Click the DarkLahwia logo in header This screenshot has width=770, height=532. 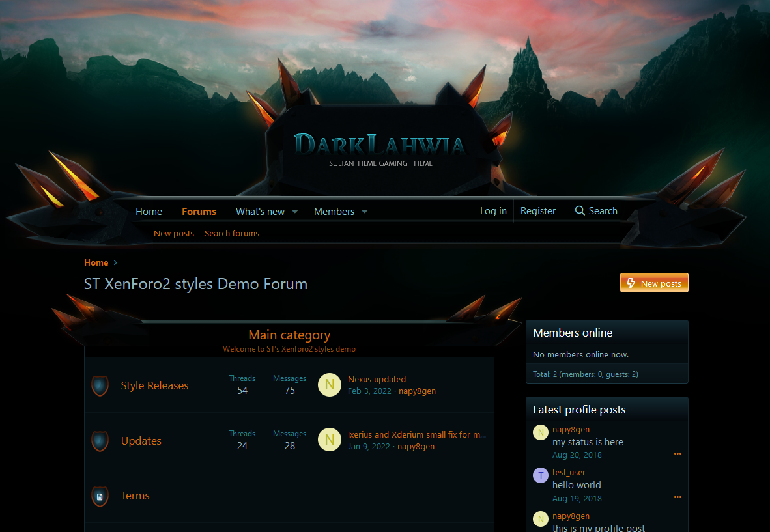tap(380, 146)
